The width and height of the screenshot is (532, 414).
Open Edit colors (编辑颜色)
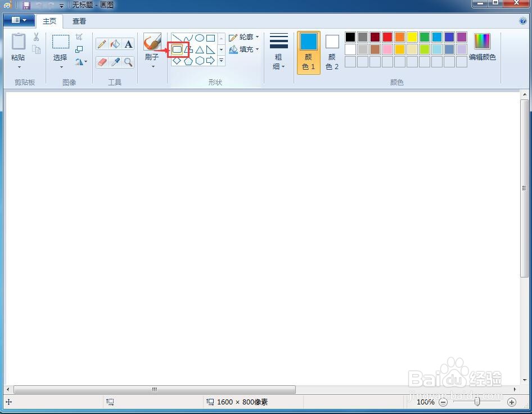point(482,47)
